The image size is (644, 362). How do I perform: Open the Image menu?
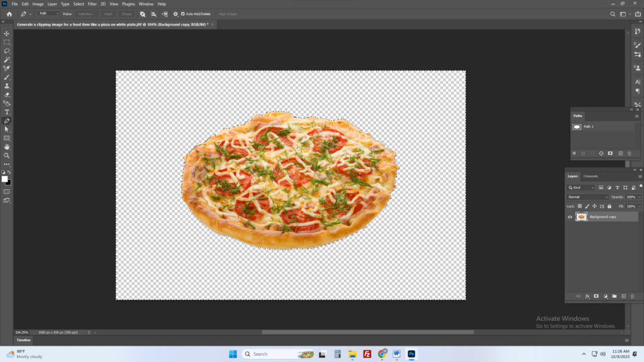(x=38, y=4)
